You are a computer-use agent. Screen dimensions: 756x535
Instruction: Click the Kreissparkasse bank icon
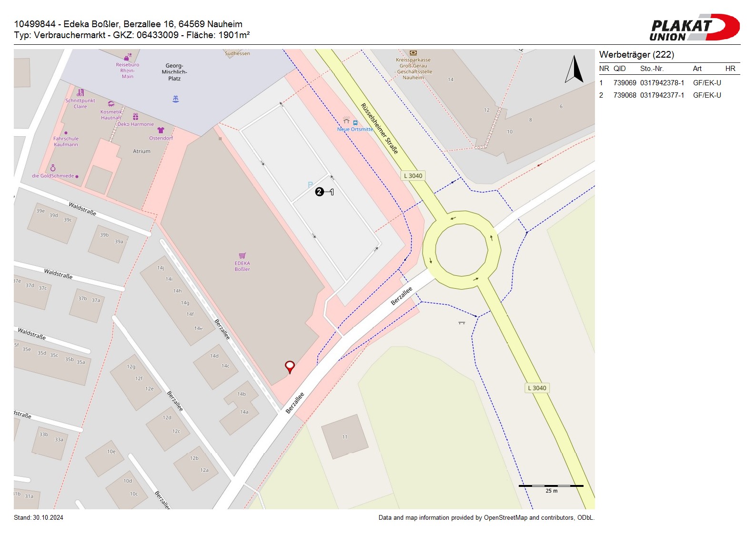(413, 53)
